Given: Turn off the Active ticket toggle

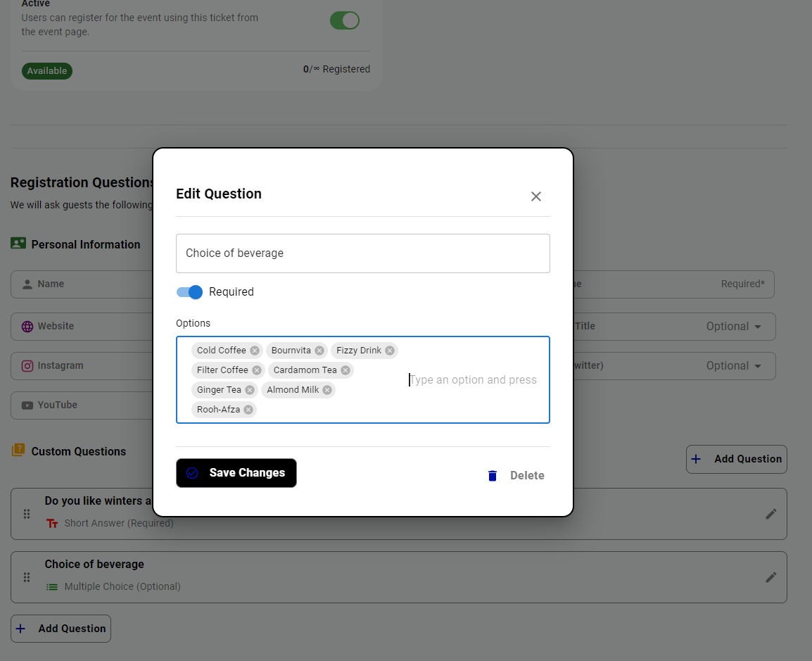Looking at the screenshot, I should [344, 20].
